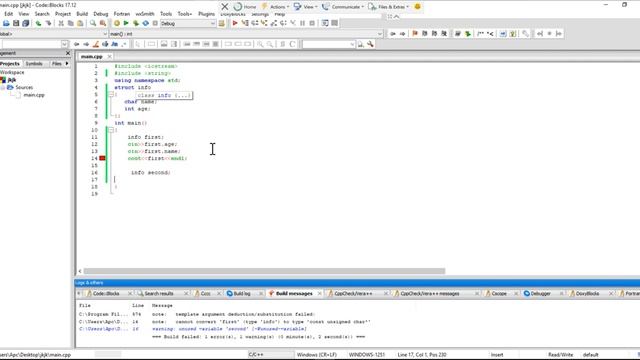Click the horizontal editor scrollbar
This screenshot has width=640, height=360.
coord(264,271)
